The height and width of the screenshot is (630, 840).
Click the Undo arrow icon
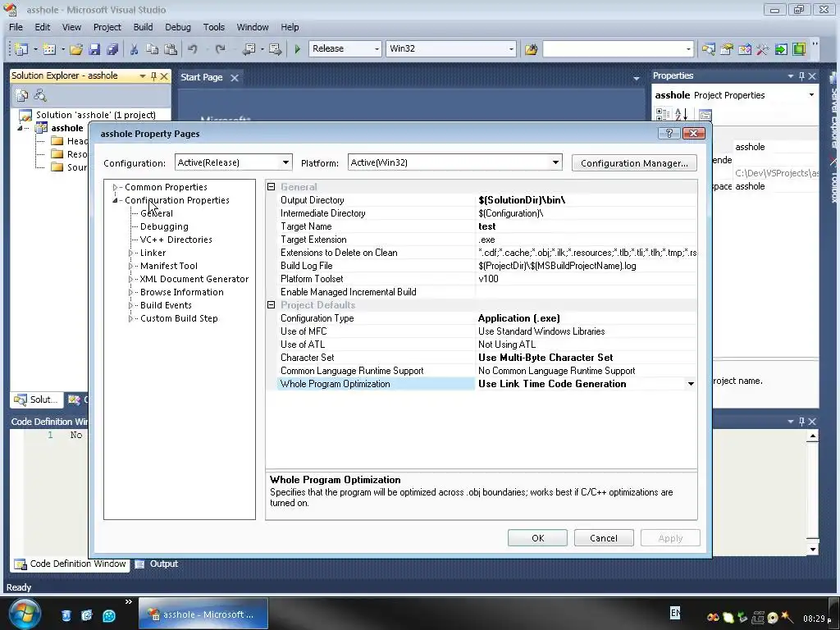(192, 48)
